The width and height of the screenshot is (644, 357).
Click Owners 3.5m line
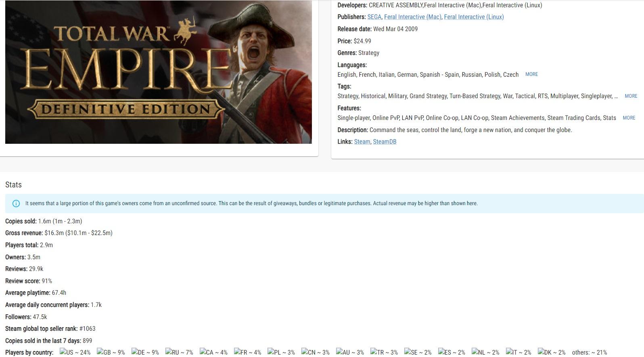[23, 257]
